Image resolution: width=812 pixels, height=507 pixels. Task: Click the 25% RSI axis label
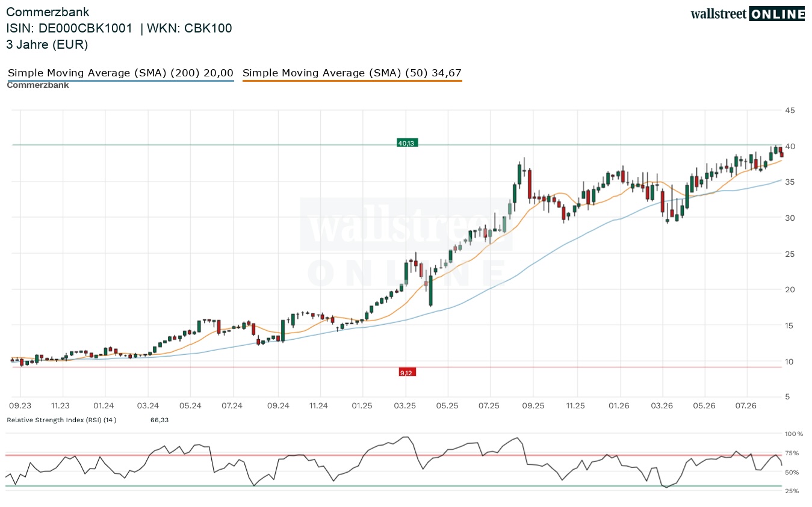click(792, 491)
